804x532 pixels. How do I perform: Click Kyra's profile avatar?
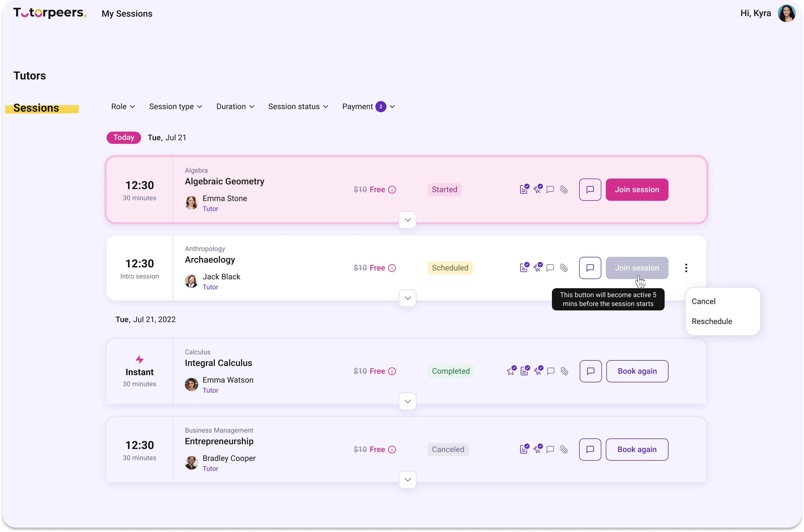pos(787,14)
